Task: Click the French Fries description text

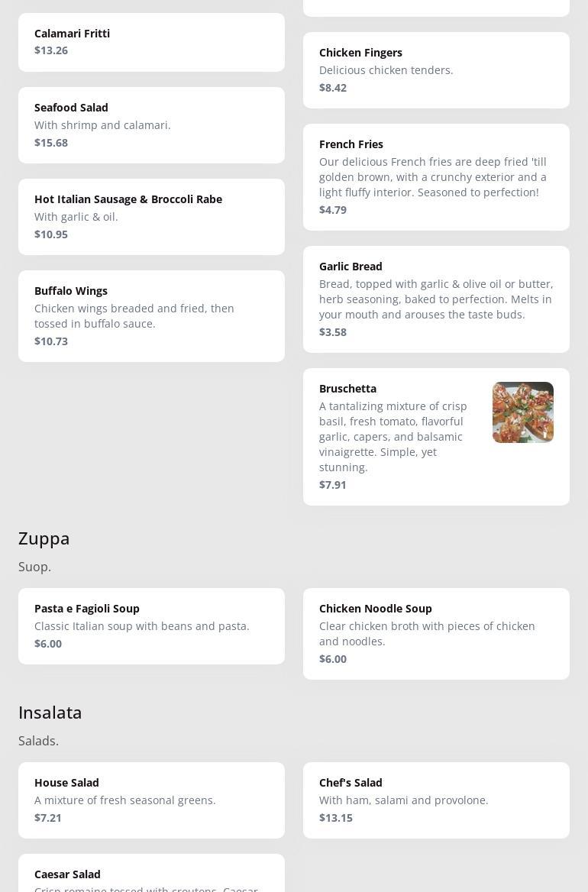Action: click(433, 177)
